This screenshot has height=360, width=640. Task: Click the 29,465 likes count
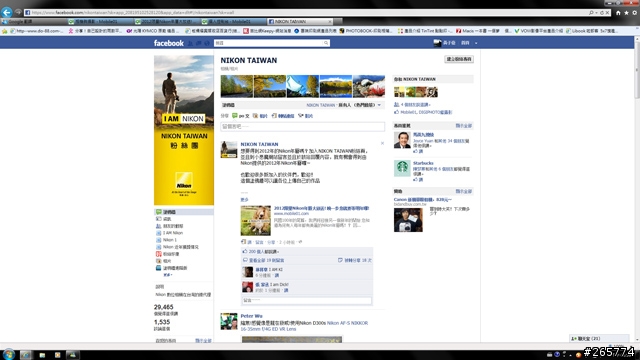click(x=163, y=307)
